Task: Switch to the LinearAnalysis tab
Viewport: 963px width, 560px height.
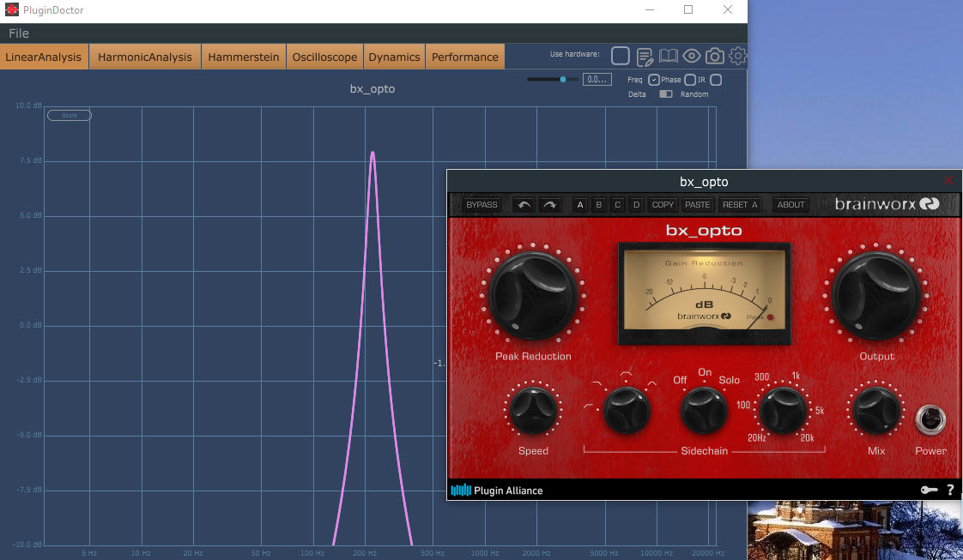Action: (x=44, y=57)
